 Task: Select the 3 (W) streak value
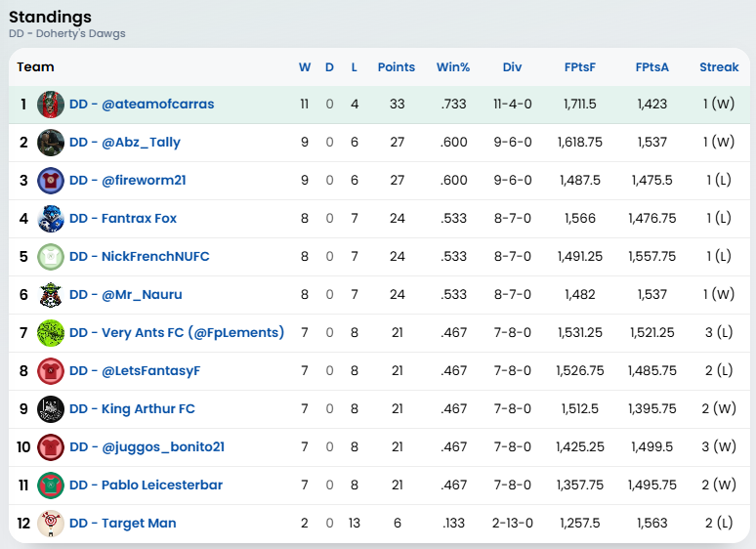(x=719, y=446)
